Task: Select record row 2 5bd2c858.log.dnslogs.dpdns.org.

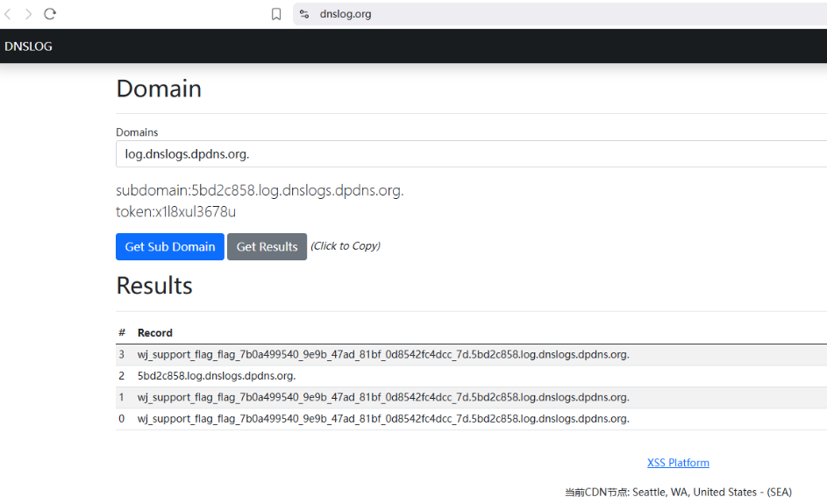Action: tap(471, 376)
